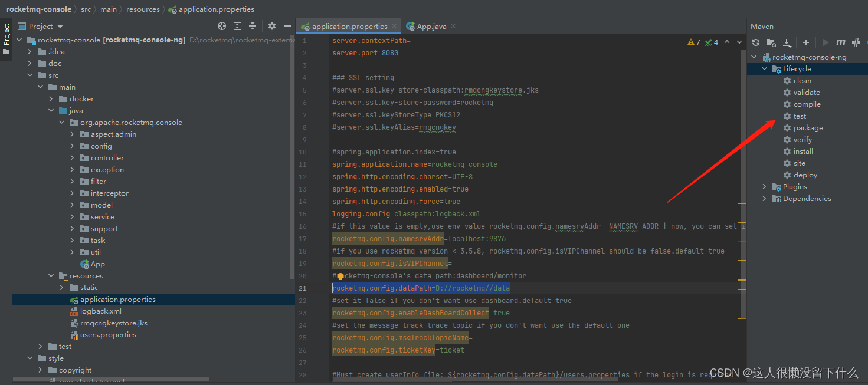Viewport: 868px width, 385px height.
Task: Open logback.xml in project tree
Action: pyautogui.click(x=101, y=311)
